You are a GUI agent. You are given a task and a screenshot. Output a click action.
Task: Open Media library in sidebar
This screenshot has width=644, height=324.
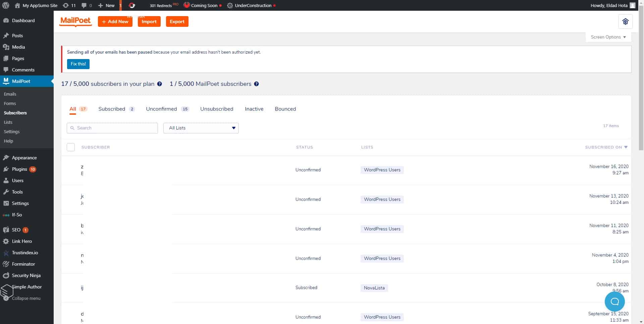click(27, 47)
